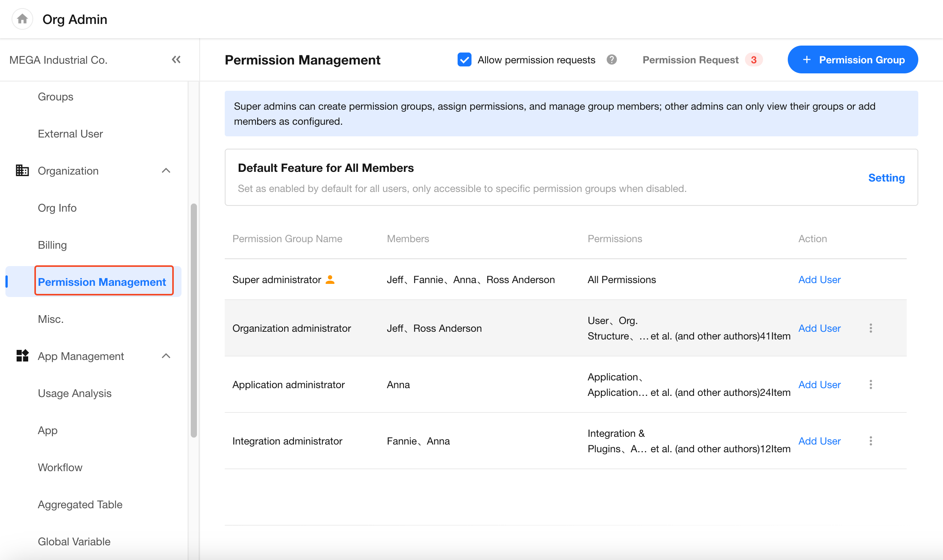This screenshot has height=560, width=943.
Task: Go to the home icon
Action: [x=22, y=19]
